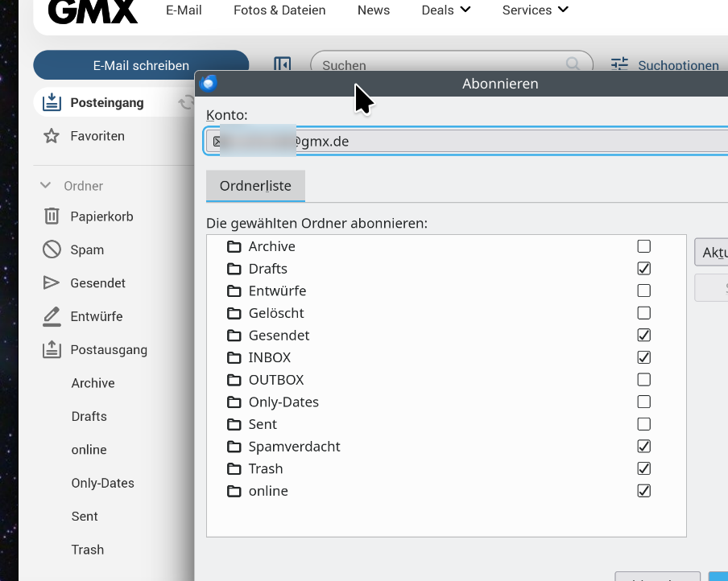728x581 pixels.
Task: Uncheck the online subscription checkbox
Action: tap(644, 491)
